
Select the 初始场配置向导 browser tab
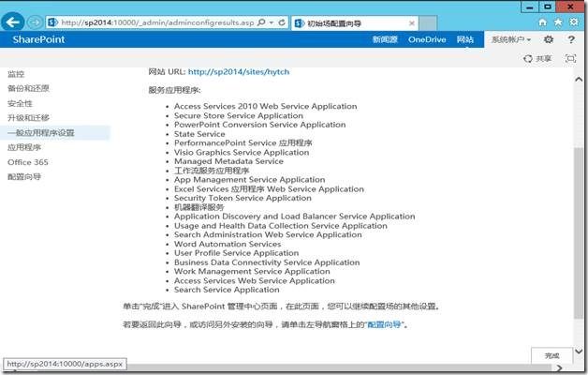[x=354, y=23]
